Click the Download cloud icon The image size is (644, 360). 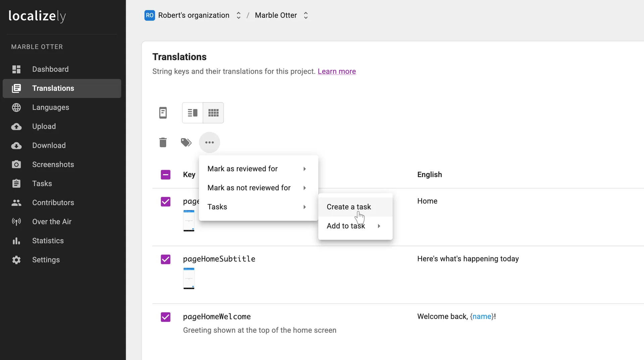coord(16,146)
